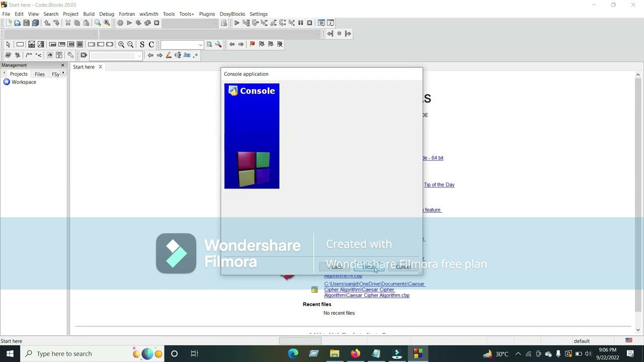Click the C toggle comments icon
This screenshot has height=362, width=644.
[x=151, y=45]
